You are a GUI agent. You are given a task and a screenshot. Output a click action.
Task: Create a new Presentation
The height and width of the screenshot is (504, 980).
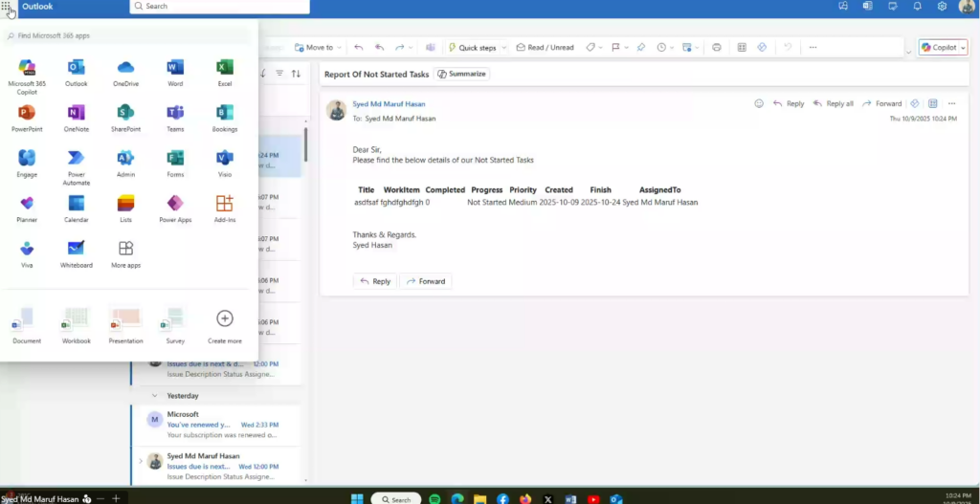(125, 323)
